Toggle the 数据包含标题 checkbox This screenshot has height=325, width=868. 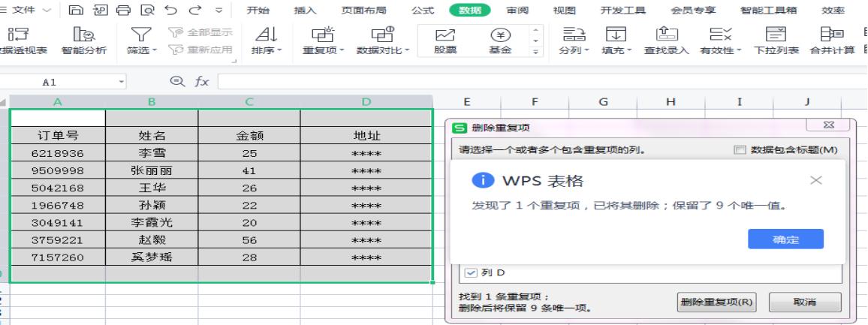point(739,149)
